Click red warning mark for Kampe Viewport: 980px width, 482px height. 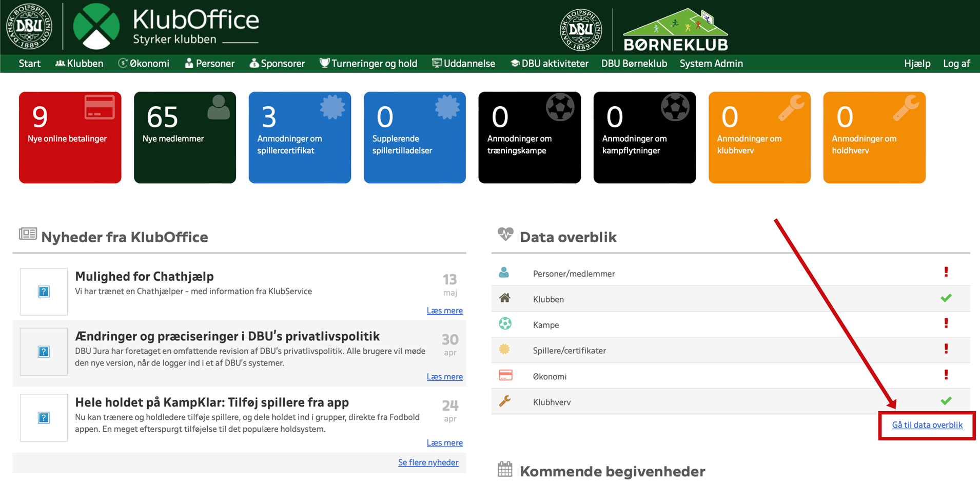coord(946,323)
